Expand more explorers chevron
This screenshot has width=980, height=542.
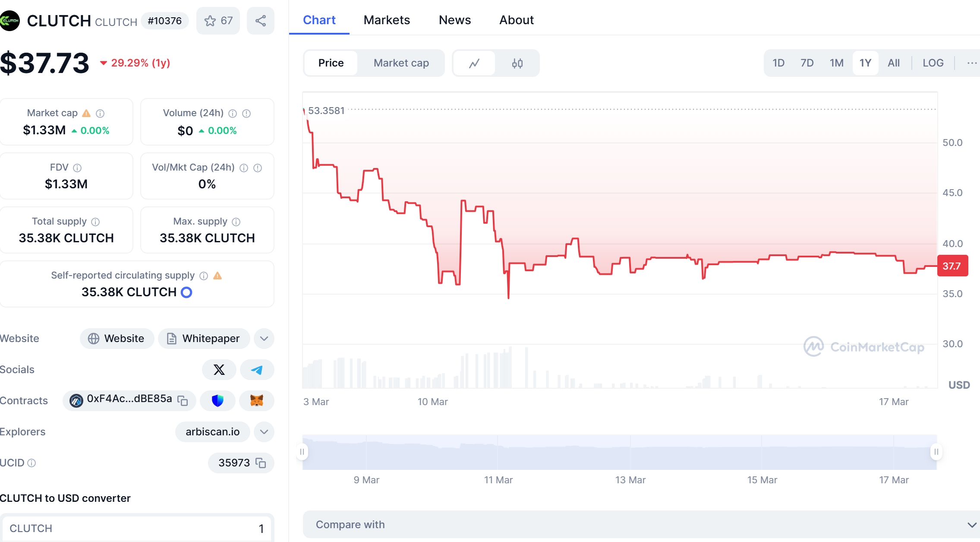[264, 432]
